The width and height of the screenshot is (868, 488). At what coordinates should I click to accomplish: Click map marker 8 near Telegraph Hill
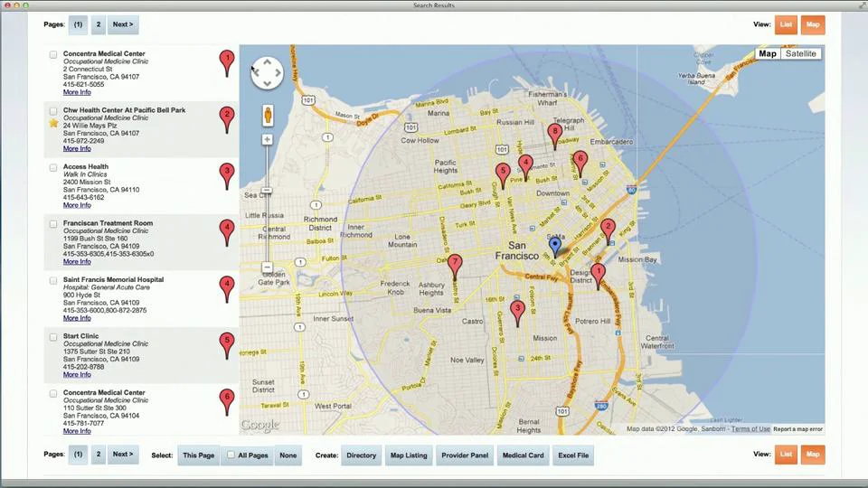coord(554,136)
